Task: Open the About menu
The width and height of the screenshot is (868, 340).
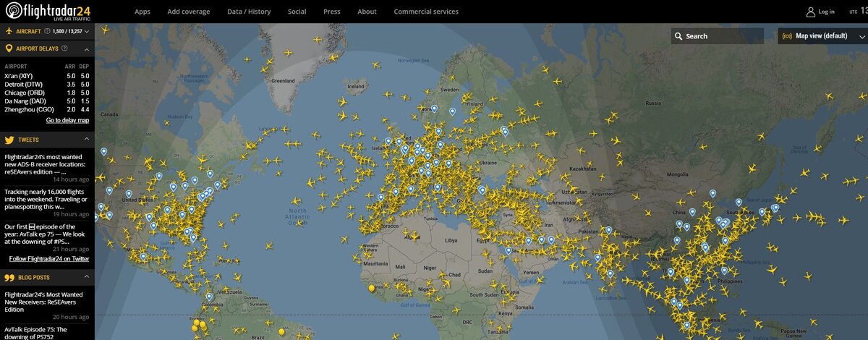Action: click(367, 12)
